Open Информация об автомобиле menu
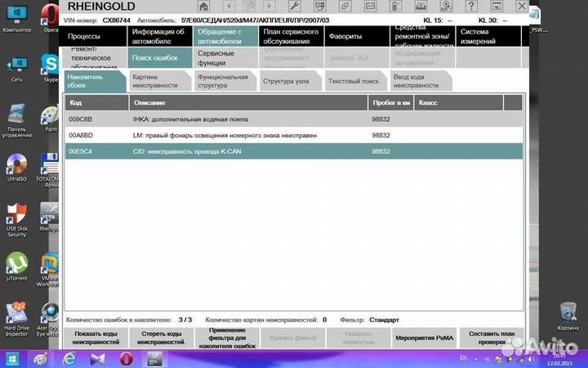Image resolution: width=588 pixels, height=368 pixels. 158,37
